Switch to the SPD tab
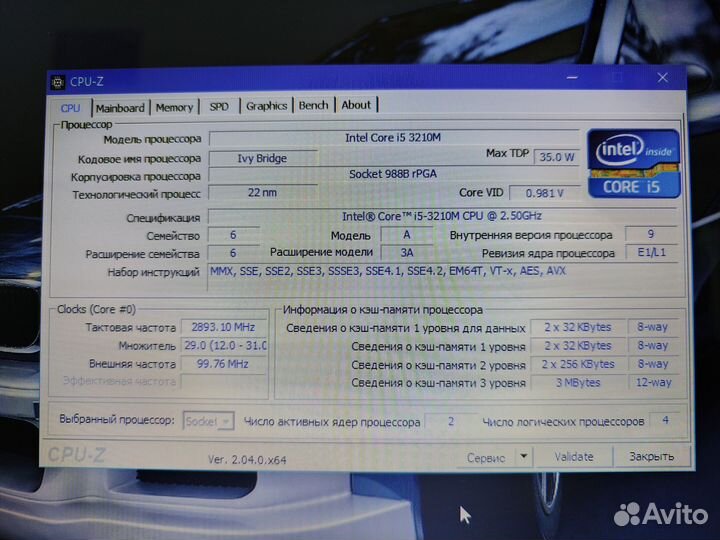This screenshot has width=720, height=540. (219, 107)
